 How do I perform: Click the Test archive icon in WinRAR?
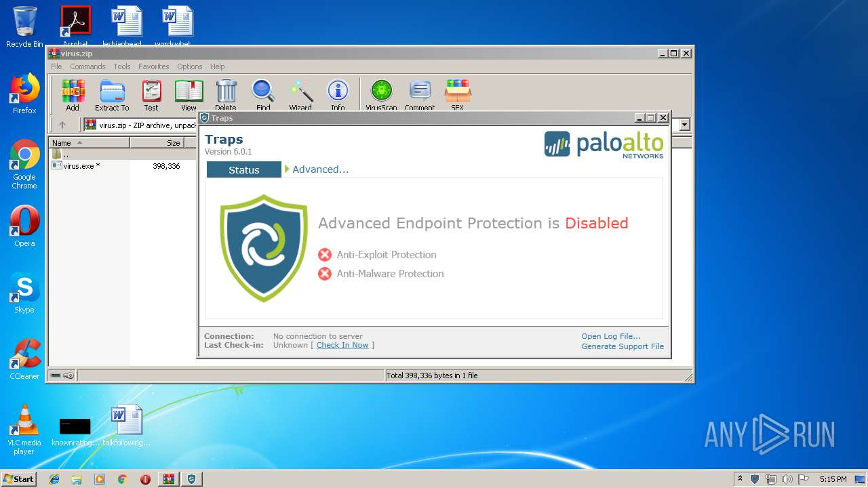pyautogui.click(x=151, y=95)
